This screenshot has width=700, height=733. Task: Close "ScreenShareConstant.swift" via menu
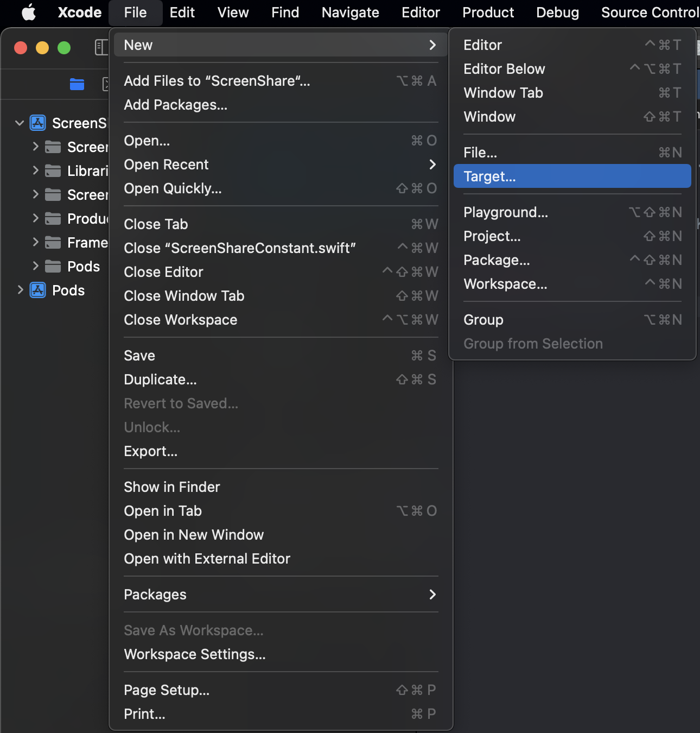tap(281, 248)
